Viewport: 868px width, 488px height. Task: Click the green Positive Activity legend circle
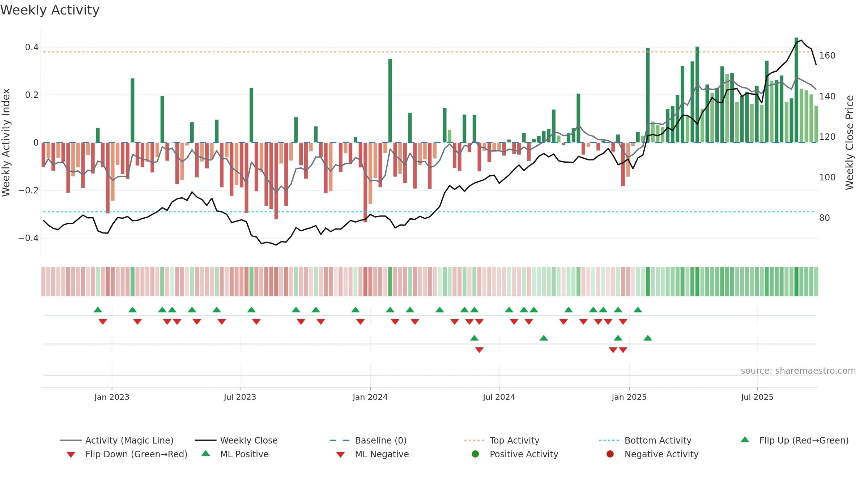(x=476, y=454)
